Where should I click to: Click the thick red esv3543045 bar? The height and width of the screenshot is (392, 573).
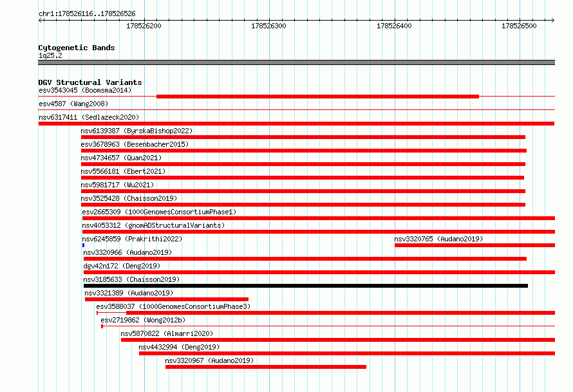tap(317, 97)
